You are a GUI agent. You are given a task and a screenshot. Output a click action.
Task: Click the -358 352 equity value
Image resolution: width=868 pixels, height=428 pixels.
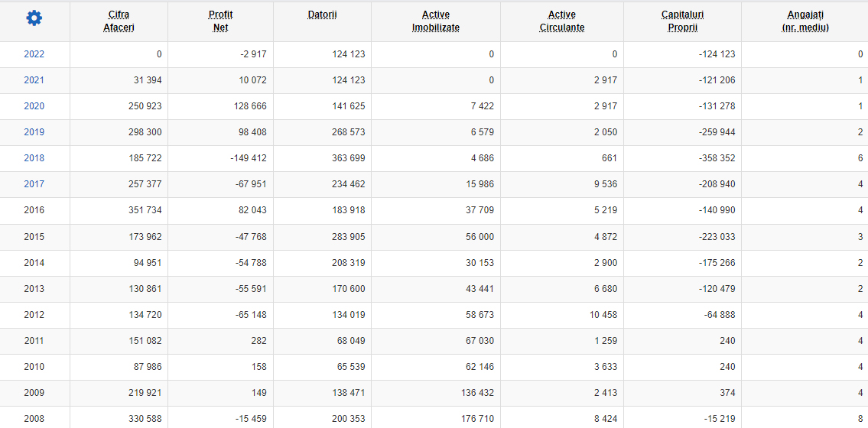717,158
